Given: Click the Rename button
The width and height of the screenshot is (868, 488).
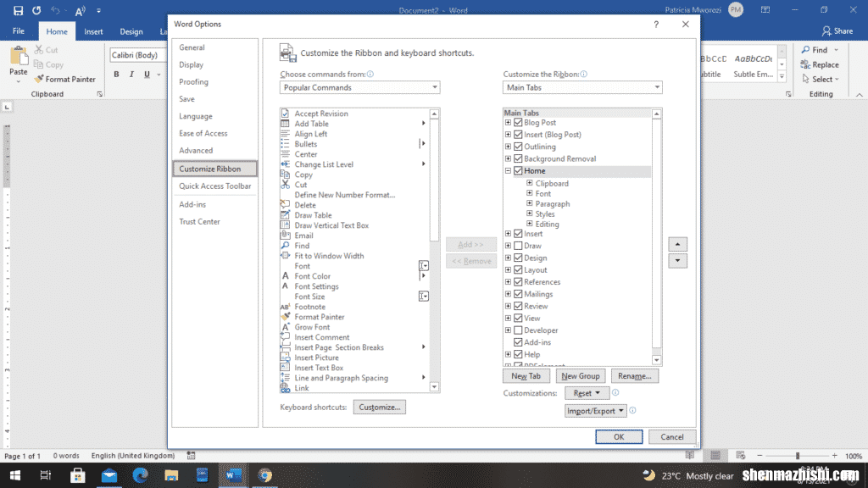Looking at the screenshot, I should coord(634,375).
